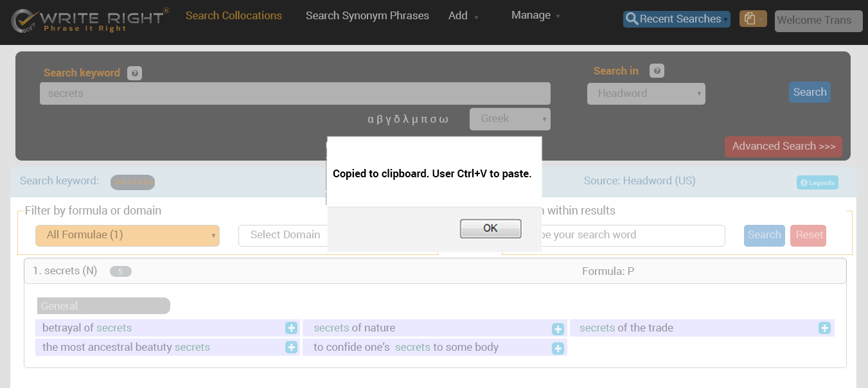Click the plus icon beside 'secrets of the trade'

coord(824,328)
